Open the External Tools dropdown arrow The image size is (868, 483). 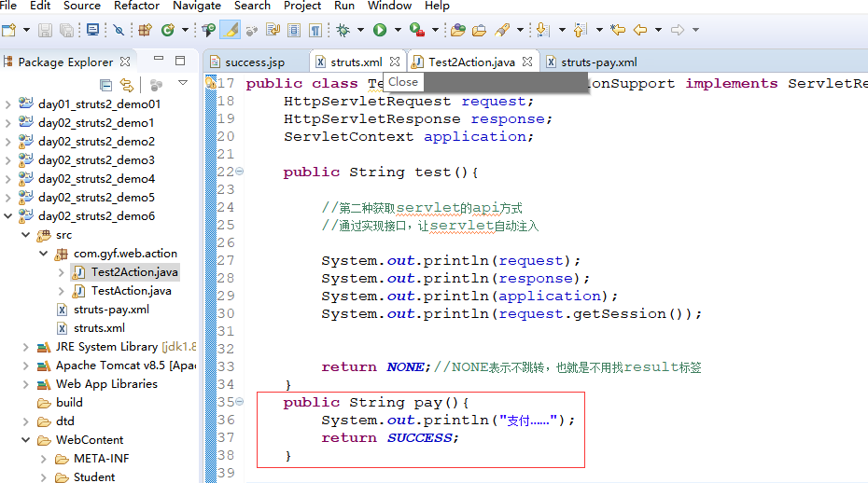pos(435,30)
